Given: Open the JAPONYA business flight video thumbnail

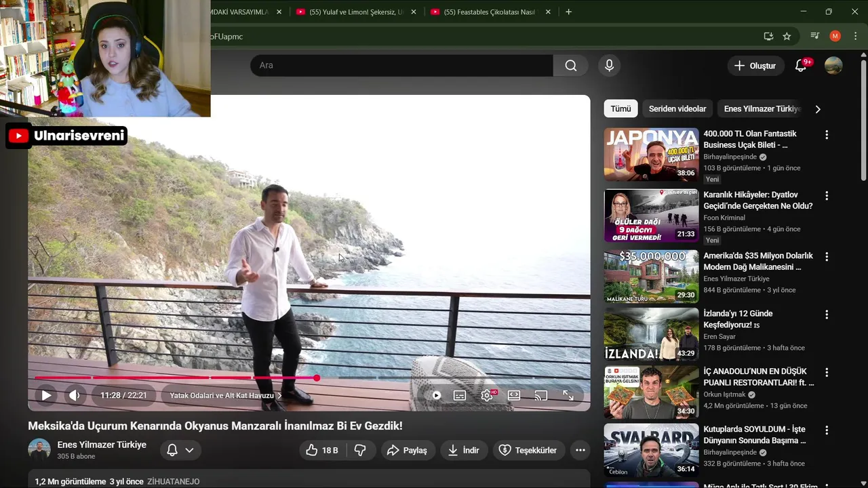Looking at the screenshot, I should coord(651,155).
